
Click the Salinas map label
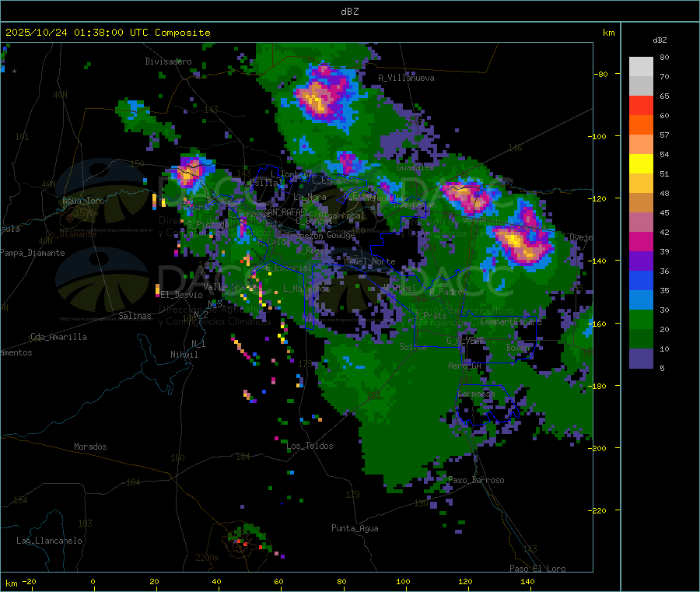coord(135,316)
